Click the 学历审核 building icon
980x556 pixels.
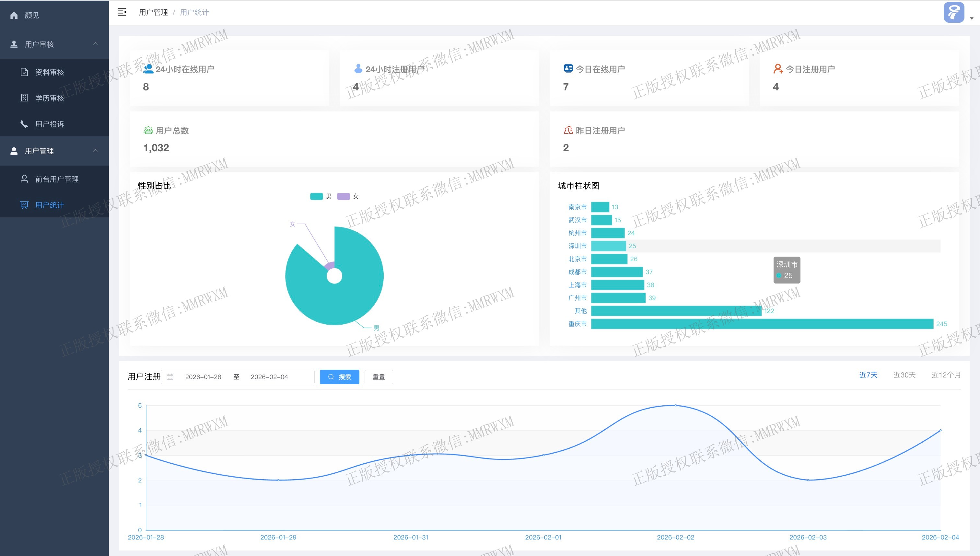click(24, 98)
